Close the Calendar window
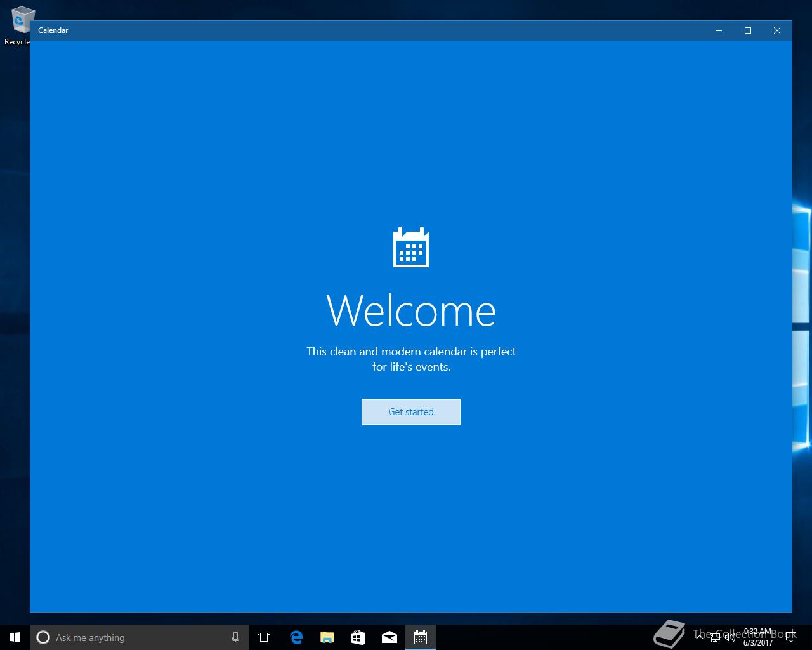Image resolution: width=812 pixels, height=650 pixels. [x=777, y=30]
